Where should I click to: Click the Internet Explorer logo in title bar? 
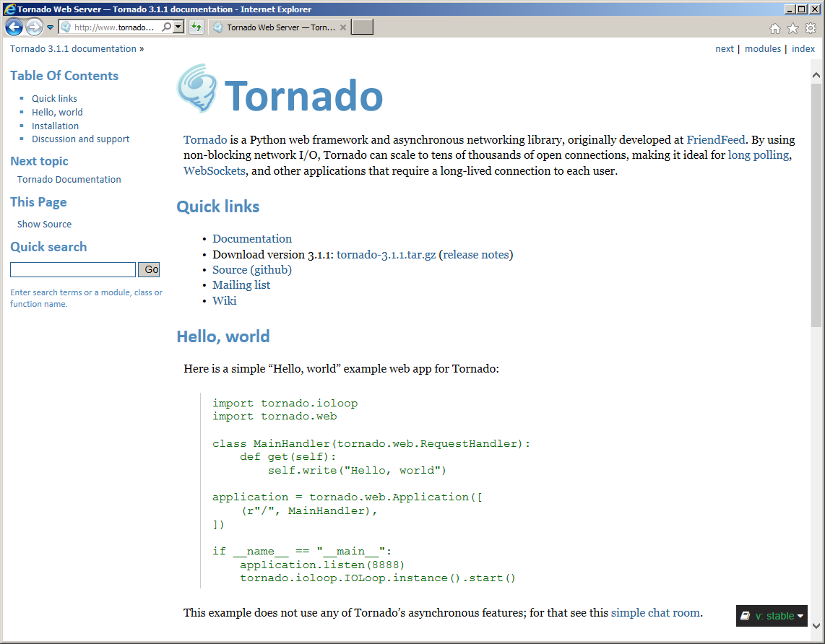[x=10, y=9]
